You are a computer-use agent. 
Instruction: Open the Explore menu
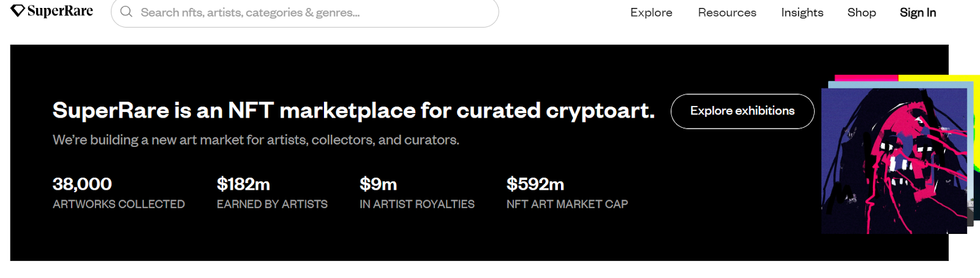tap(651, 12)
